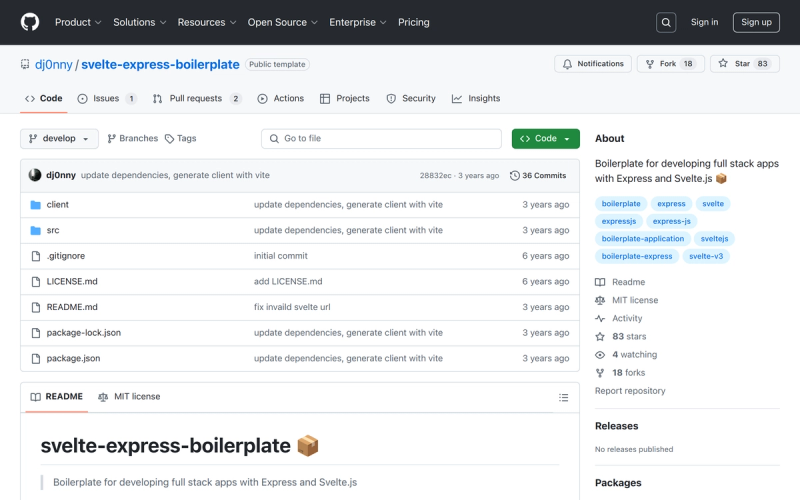Click the Notifications bell button

pos(593,64)
